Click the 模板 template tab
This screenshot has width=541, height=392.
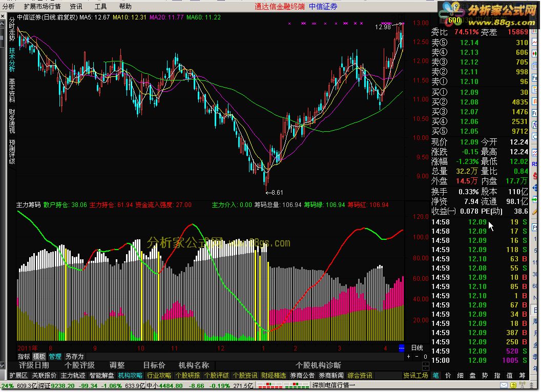39,357
